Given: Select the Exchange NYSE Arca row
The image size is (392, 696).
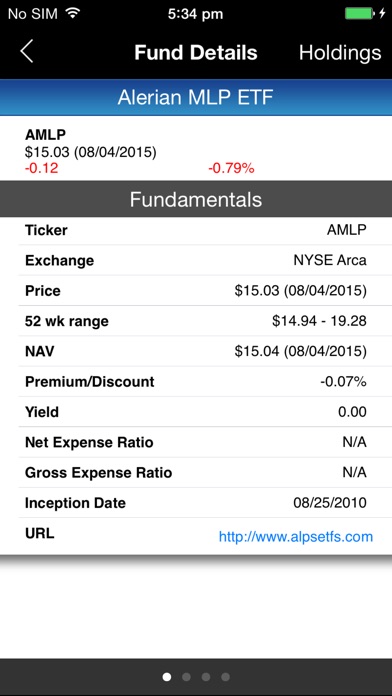Looking at the screenshot, I should pyautogui.click(x=196, y=260).
